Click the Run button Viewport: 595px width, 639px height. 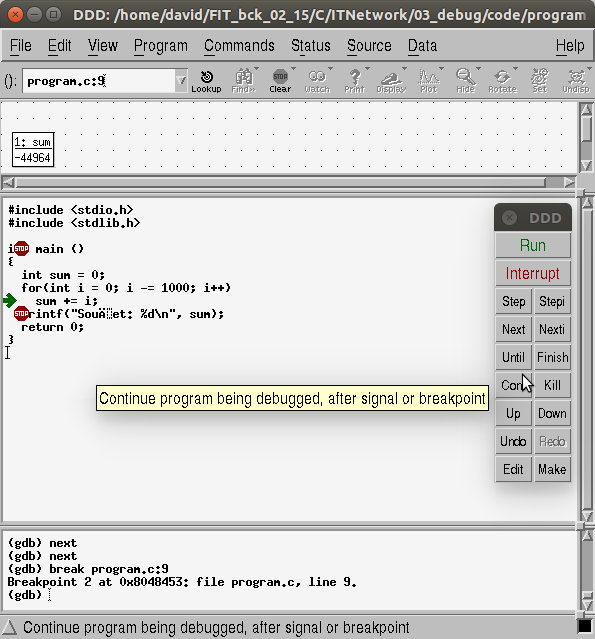click(533, 245)
